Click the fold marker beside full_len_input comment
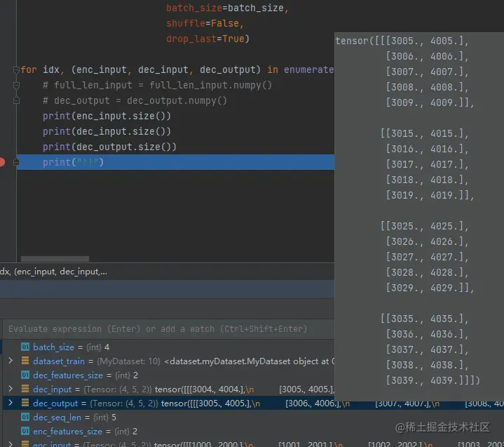Screen dimensions: 504x447 16,85
